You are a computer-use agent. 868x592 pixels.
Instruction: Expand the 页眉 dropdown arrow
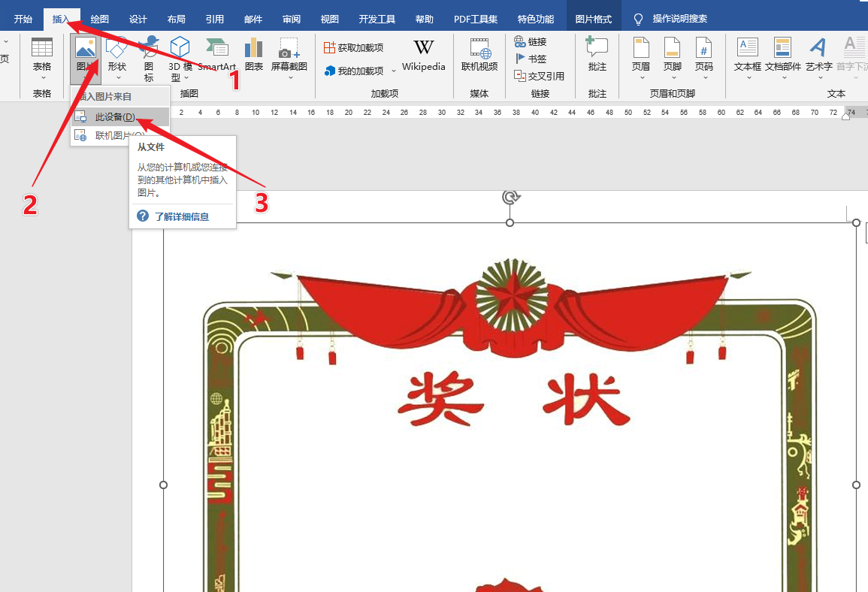coord(641,78)
